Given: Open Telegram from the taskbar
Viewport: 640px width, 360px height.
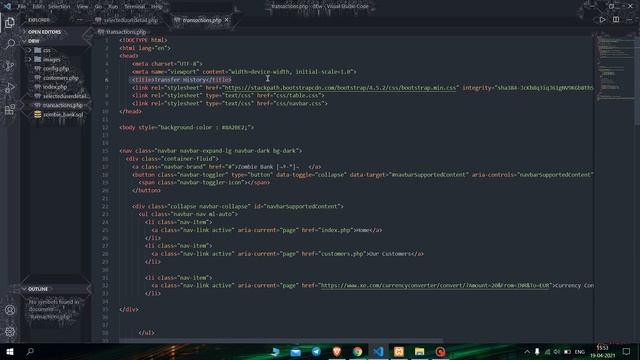Looking at the screenshot, I should pos(316,351).
